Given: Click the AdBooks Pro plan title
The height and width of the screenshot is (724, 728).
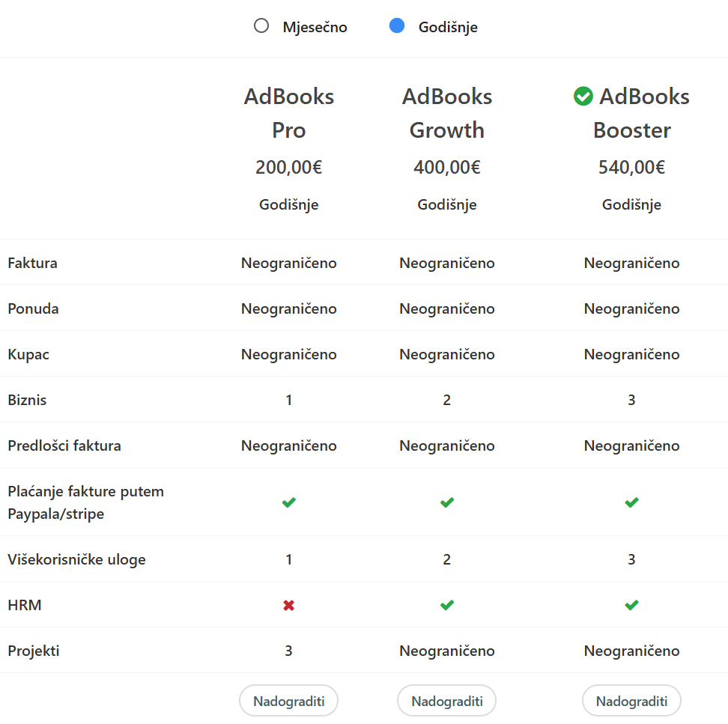Looking at the screenshot, I should (288, 113).
